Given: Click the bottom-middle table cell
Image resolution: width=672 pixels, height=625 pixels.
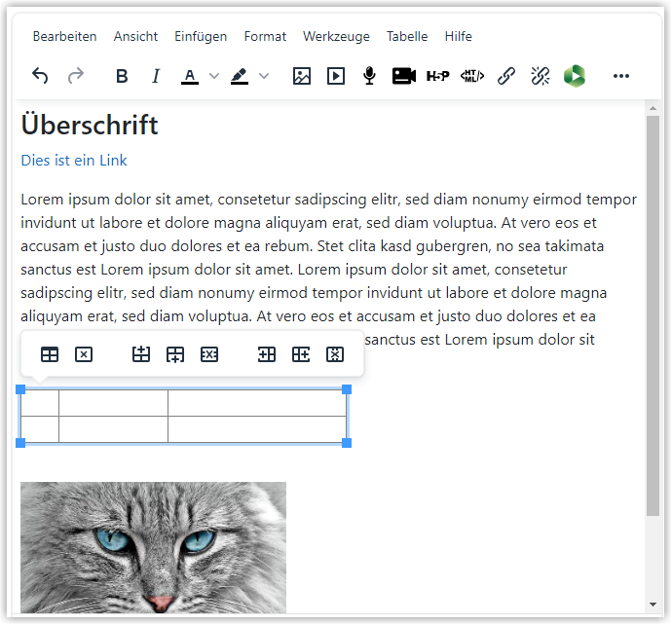Looking at the screenshot, I should [113, 429].
